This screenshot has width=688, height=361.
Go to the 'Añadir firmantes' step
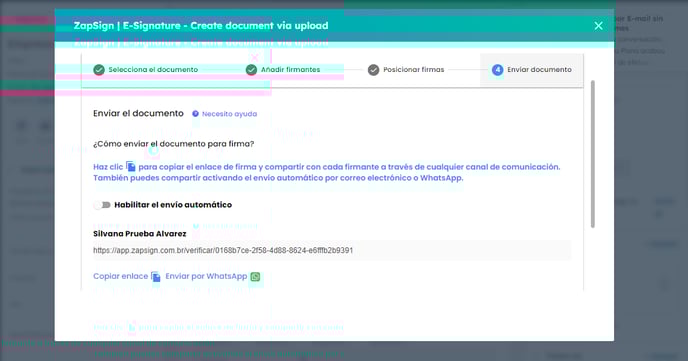point(283,69)
